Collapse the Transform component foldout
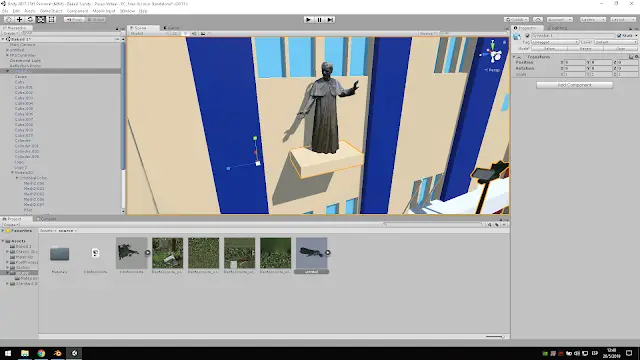This screenshot has height=360, width=640. [514, 57]
